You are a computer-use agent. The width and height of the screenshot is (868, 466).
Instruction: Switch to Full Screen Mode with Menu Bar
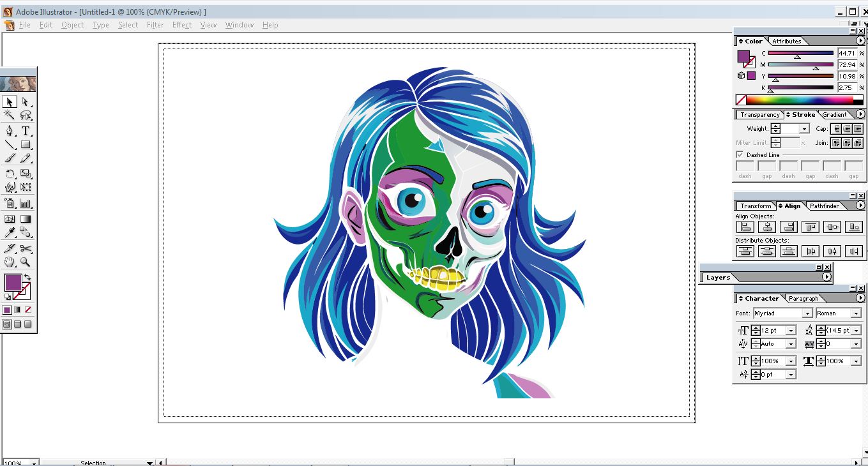pos(17,324)
